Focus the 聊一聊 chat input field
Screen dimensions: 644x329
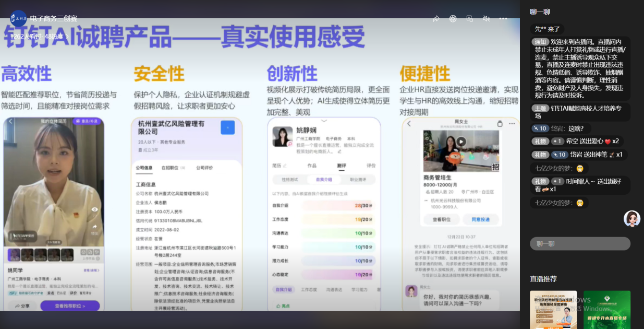(580, 244)
